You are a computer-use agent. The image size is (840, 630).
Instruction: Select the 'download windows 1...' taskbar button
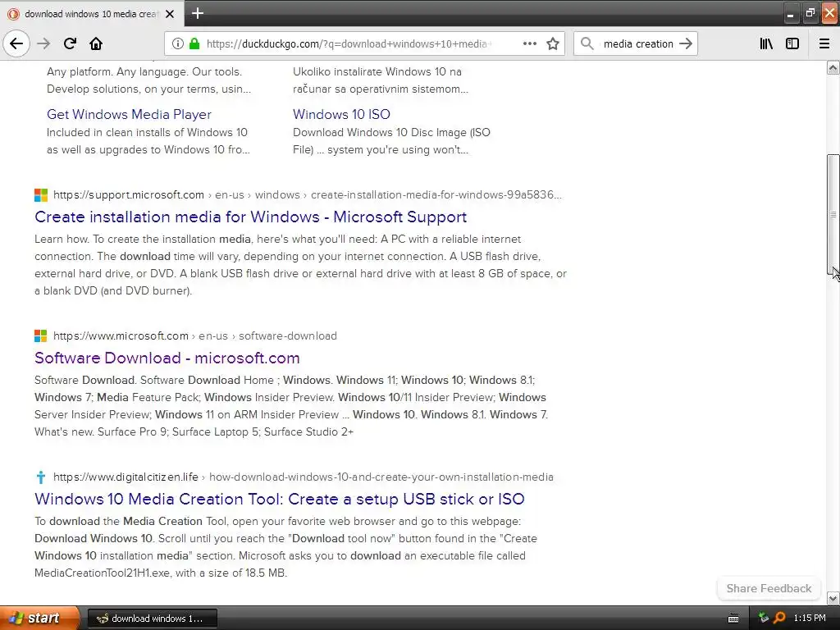(x=152, y=619)
